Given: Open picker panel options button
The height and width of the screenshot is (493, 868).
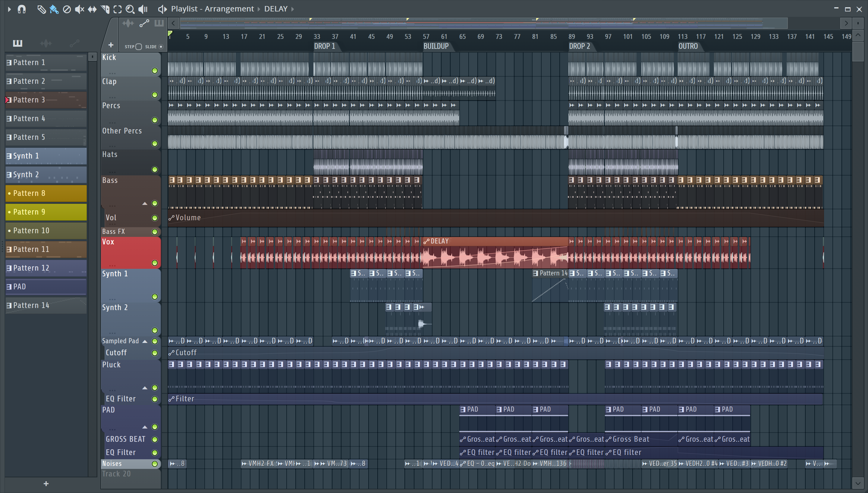Looking at the screenshot, I should [x=92, y=57].
